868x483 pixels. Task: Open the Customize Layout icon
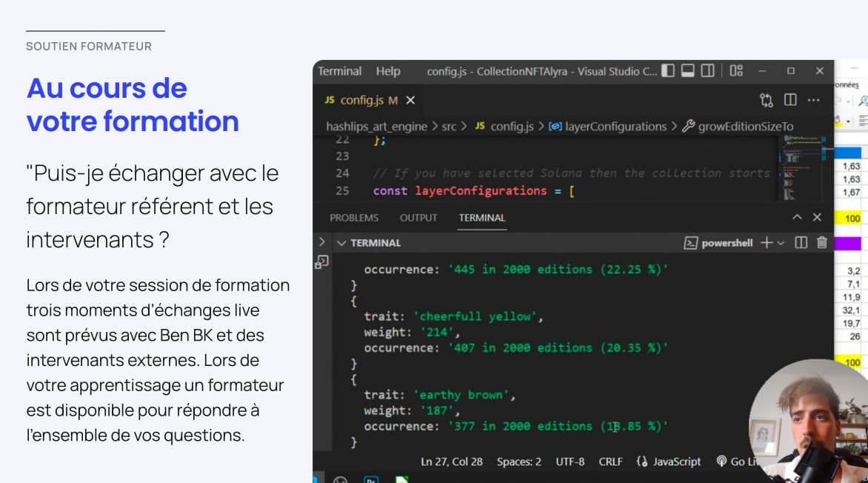point(736,71)
